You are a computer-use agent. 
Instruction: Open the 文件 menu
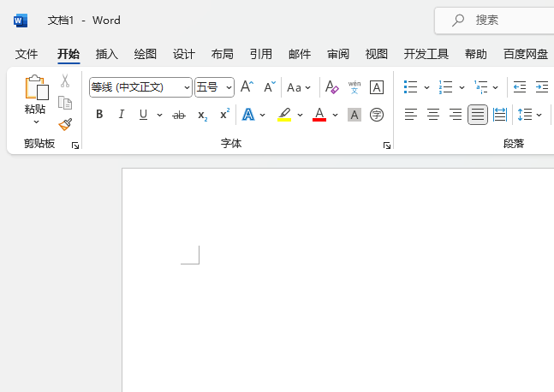[27, 54]
